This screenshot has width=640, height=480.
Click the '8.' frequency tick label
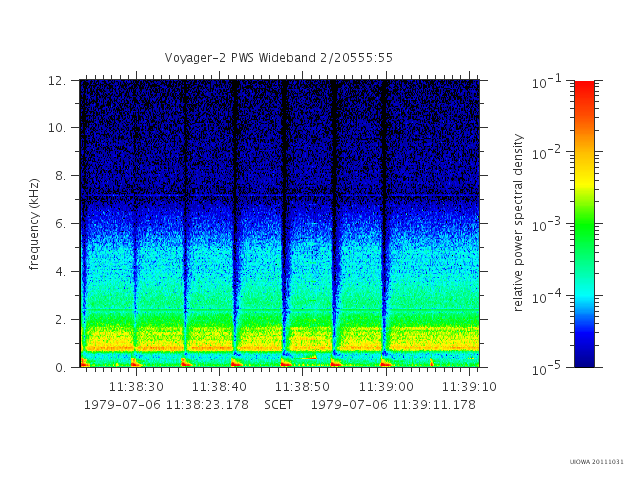60,176
